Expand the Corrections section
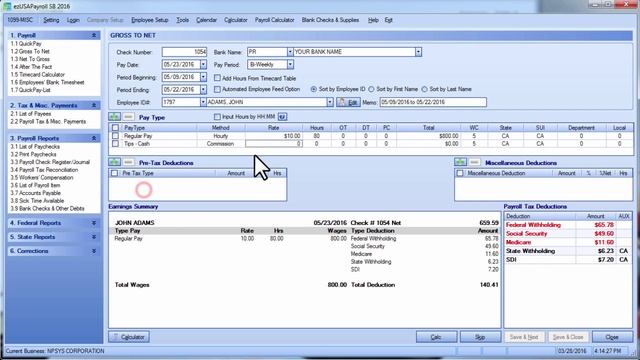The height and width of the screenshot is (360, 640). [94, 251]
